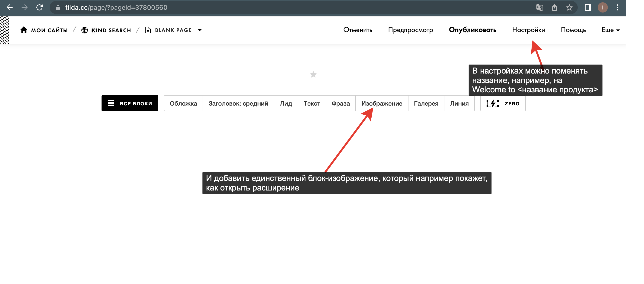
Task: Click the share page icon
Action: pos(554,7)
